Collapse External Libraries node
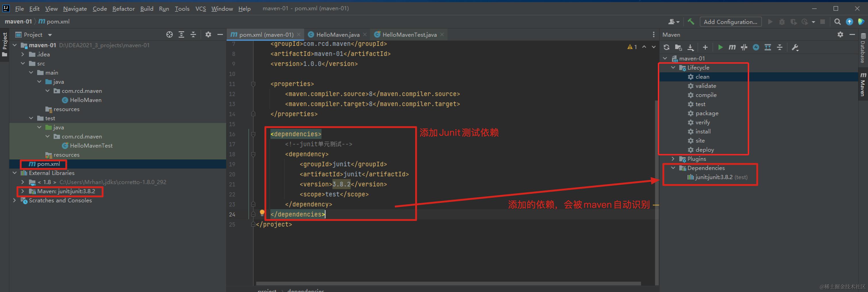Viewport: 868px width, 292px height. pos(15,173)
